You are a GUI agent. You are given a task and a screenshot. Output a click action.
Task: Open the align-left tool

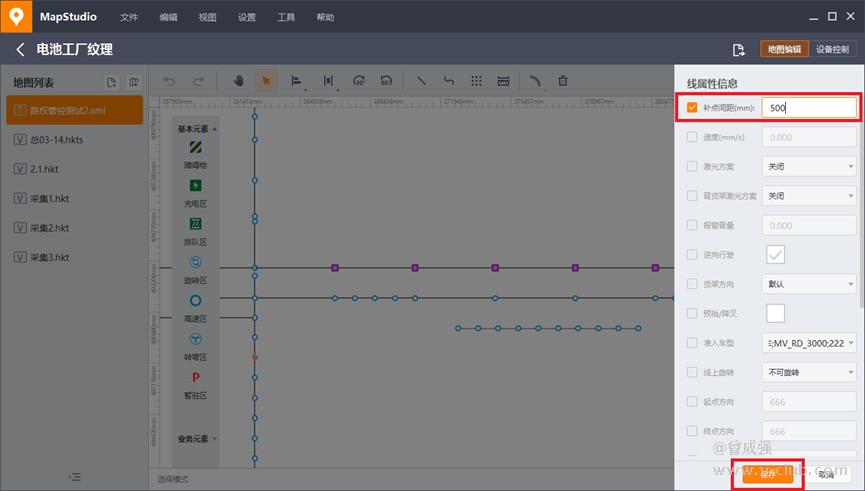point(296,81)
